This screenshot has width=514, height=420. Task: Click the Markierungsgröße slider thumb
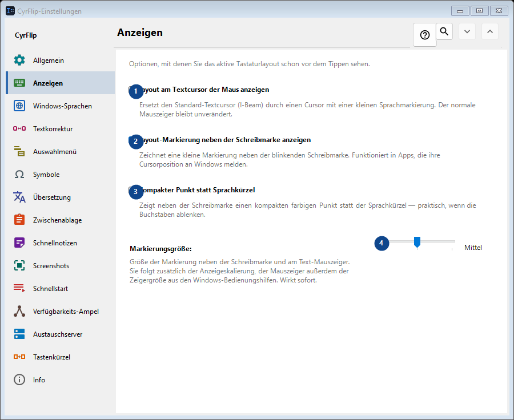pyautogui.click(x=417, y=242)
